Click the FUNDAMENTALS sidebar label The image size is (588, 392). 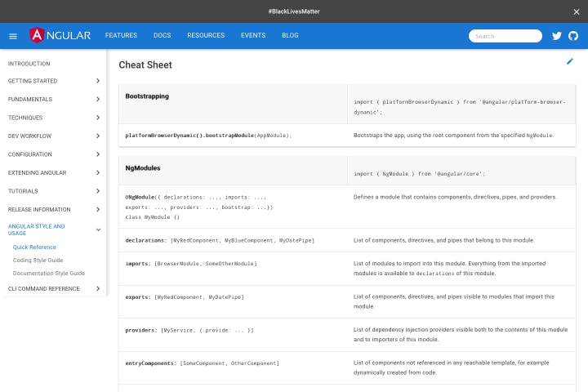30,100
